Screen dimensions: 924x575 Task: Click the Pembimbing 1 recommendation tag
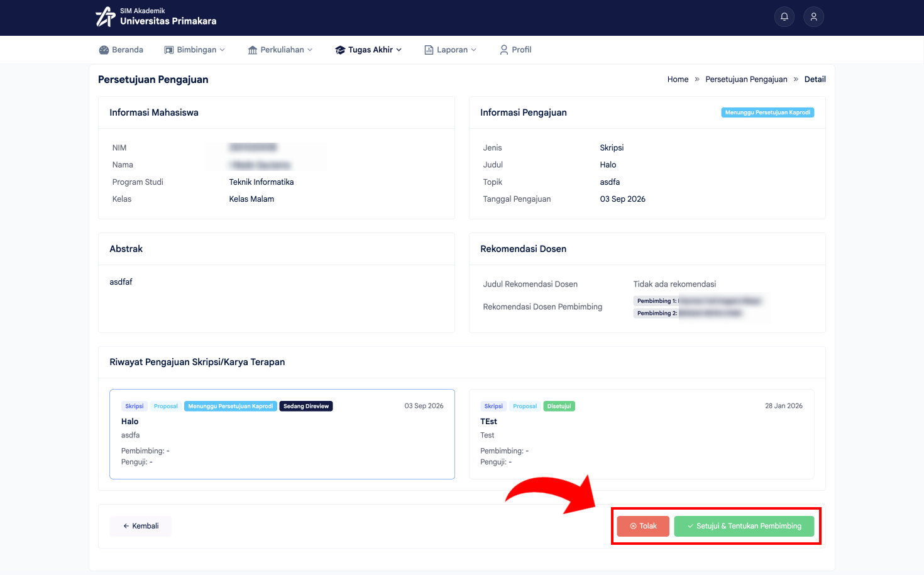click(698, 301)
